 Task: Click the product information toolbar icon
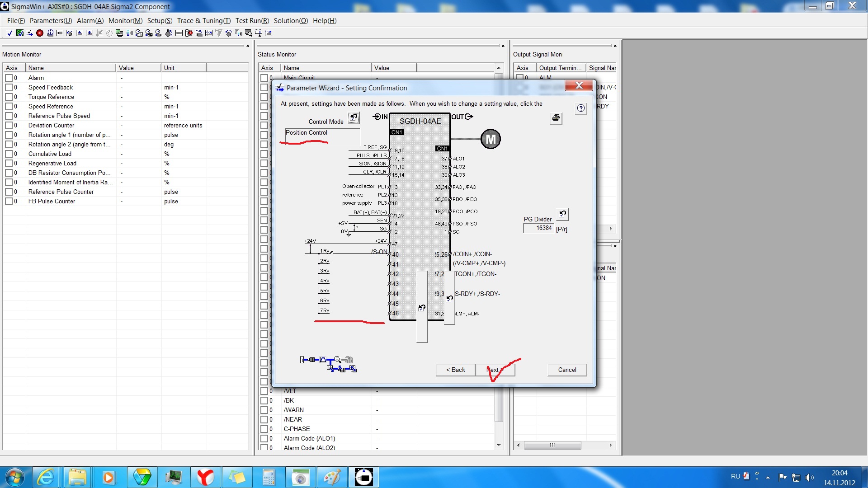click(50, 33)
